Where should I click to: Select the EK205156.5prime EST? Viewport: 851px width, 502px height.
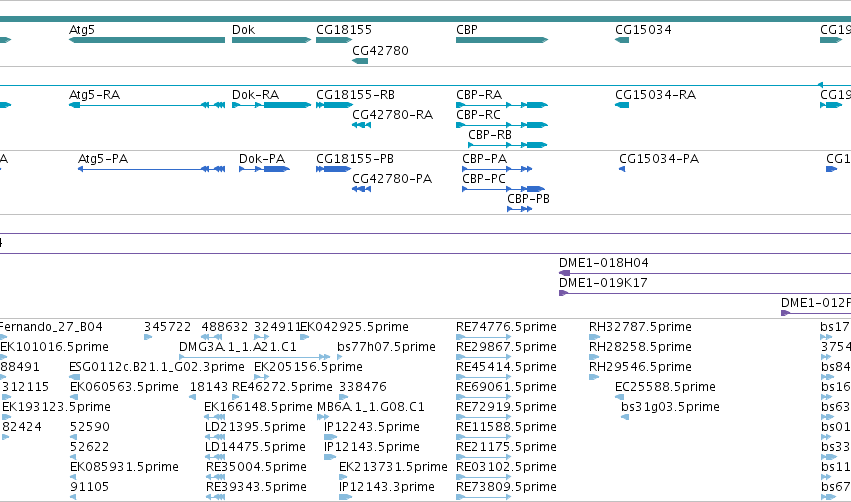(x=262, y=377)
